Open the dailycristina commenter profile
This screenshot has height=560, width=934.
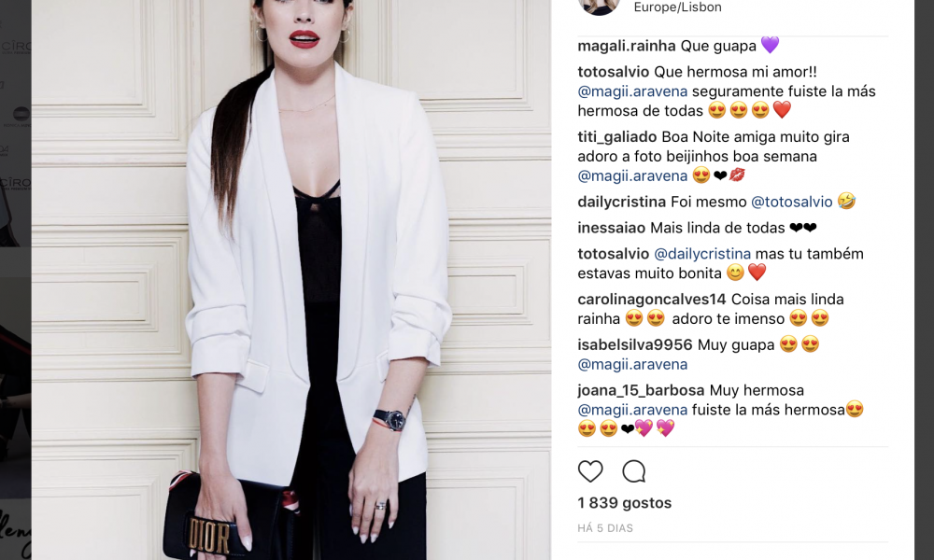point(622,202)
